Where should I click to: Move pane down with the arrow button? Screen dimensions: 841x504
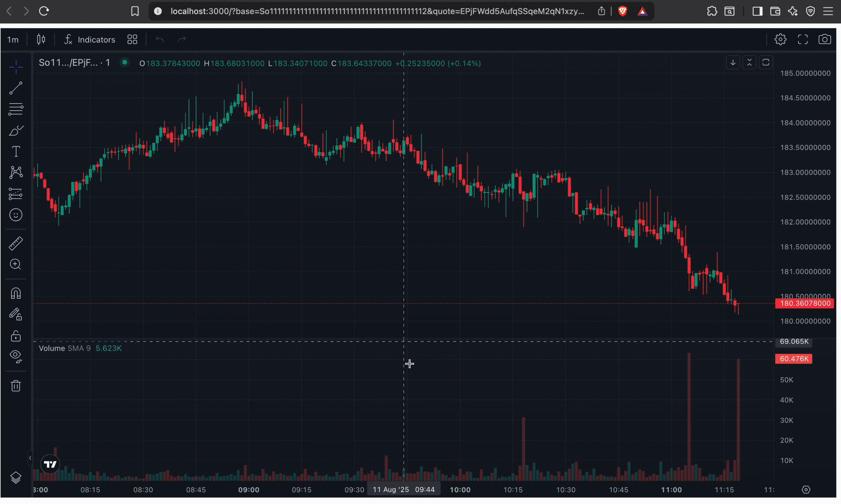[x=733, y=62]
